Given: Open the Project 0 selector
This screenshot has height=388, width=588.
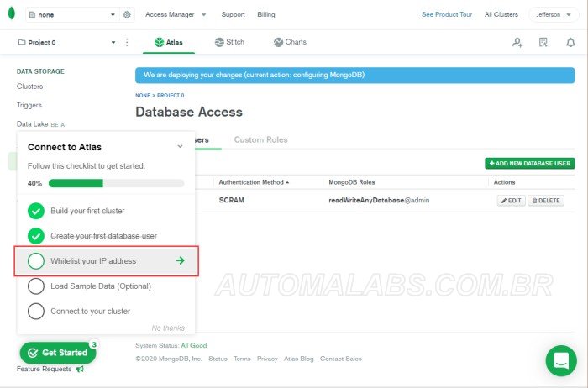Looking at the screenshot, I should pos(66,42).
